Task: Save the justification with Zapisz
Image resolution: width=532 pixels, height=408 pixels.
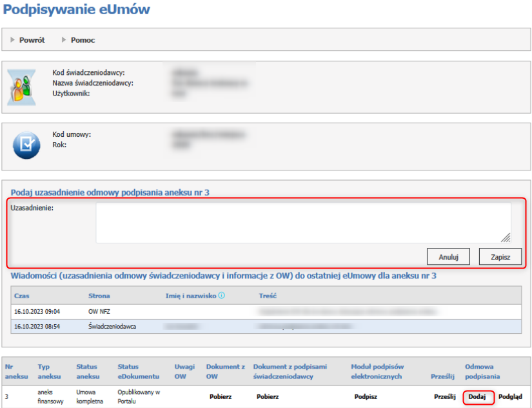Action: (500, 256)
